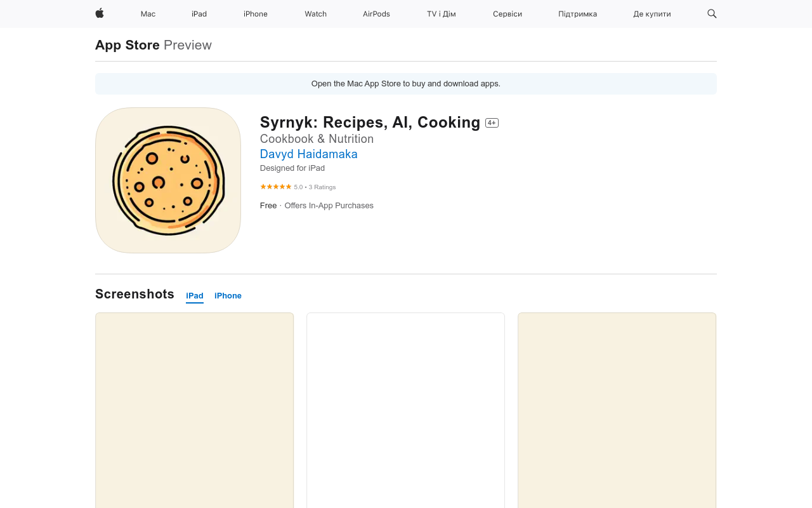Switch to the iPhone screenshots tab
The height and width of the screenshot is (508, 812).
[228, 296]
